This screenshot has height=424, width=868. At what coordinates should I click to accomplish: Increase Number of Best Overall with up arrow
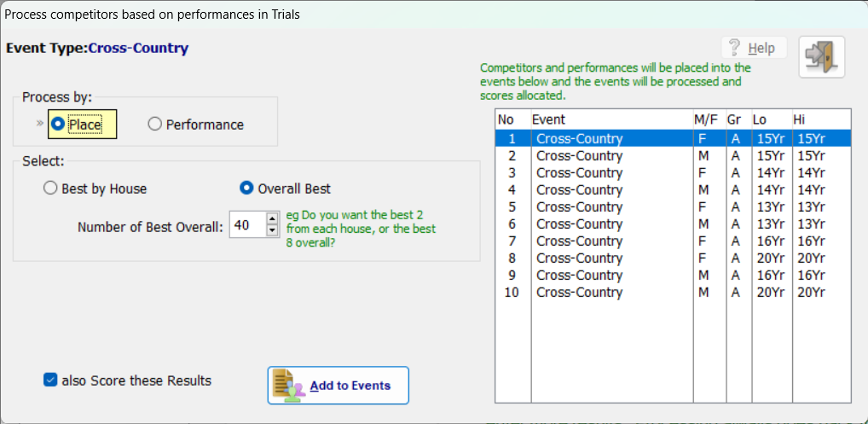click(272, 220)
